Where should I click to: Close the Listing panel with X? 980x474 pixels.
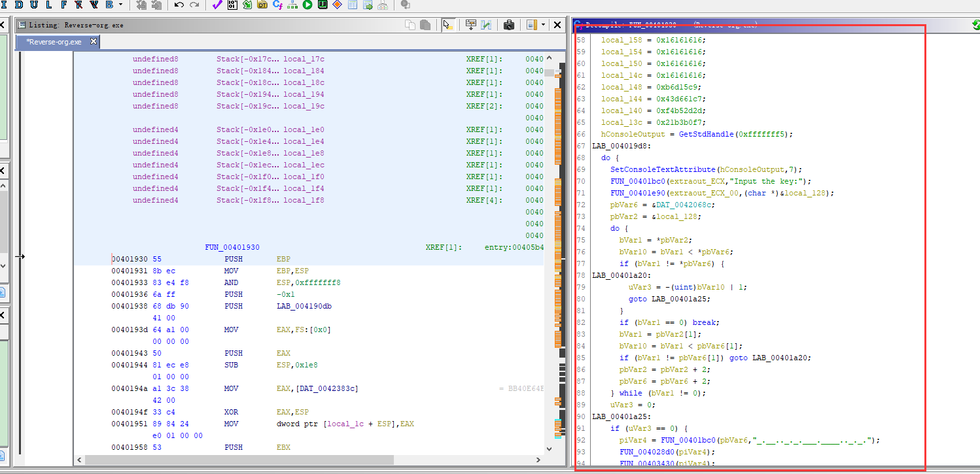(557, 25)
